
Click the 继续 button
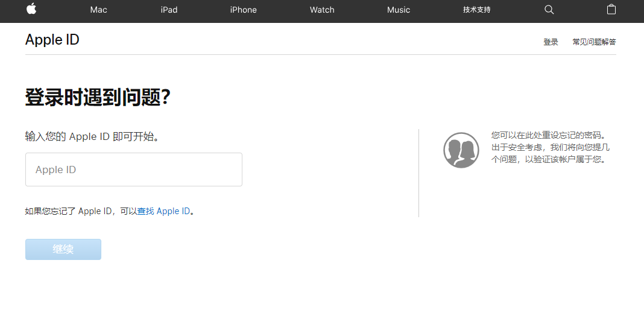(63, 249)
